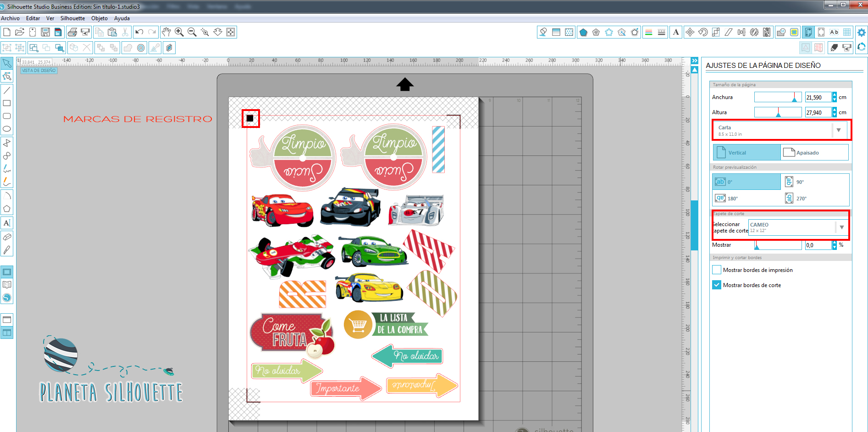The width and height of the screenshot is (868, 432).
Task: Select the Eraser tool
Action: (7, 237)
